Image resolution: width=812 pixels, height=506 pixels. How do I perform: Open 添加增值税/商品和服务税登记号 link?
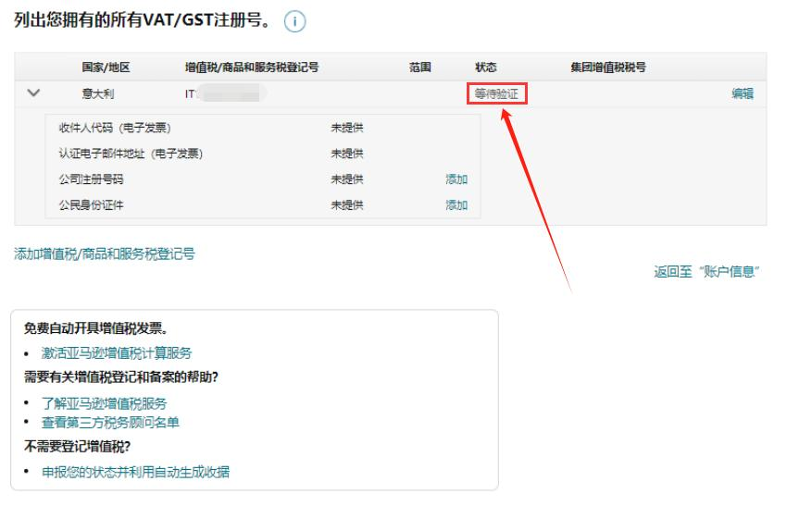[105, 253]
